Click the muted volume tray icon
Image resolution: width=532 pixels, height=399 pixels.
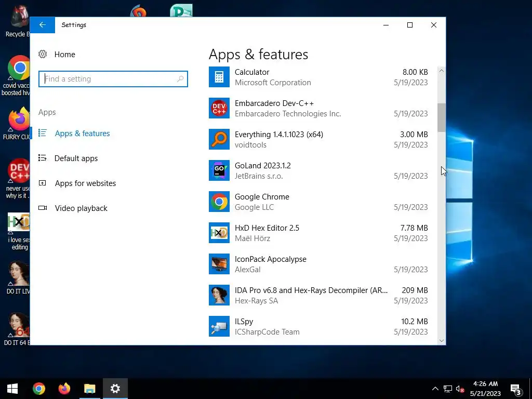coord(460,389)
